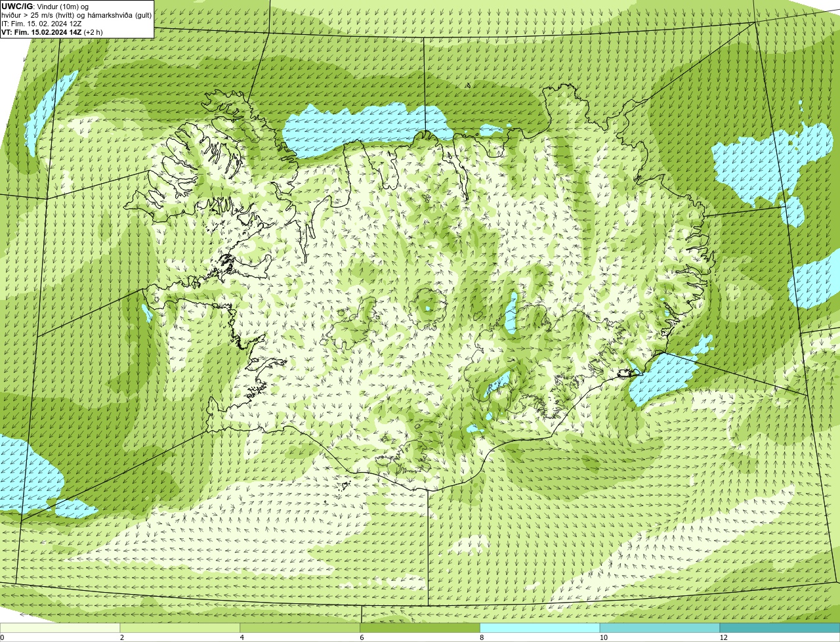Pick the 2–4 m/s light green color segment
The height and width of the screenshot is (642, 840).
click(x=180, y=628)
